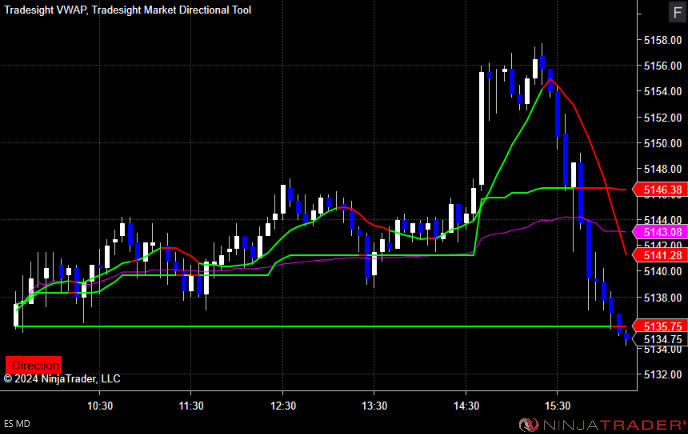This screenshot has width=688, height=434.
Task: Click the 5150.00 price axis label
Action: [663, 143]
